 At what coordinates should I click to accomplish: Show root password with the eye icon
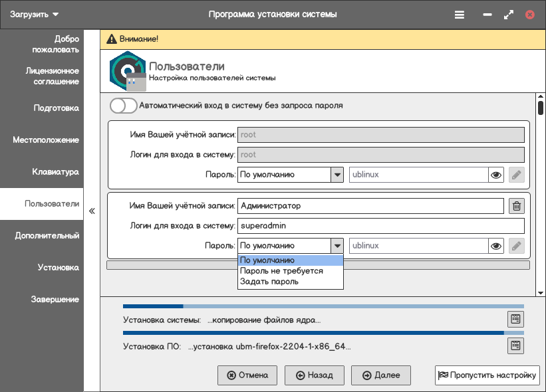tap(495, 175)
